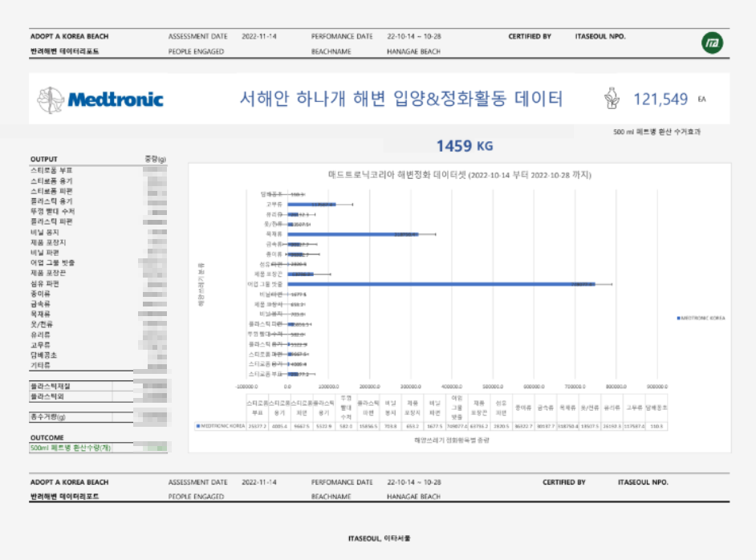Screen dimensions: 756x560
Task: Click the OUTPUT section heading
Action: tap(44, 159)
